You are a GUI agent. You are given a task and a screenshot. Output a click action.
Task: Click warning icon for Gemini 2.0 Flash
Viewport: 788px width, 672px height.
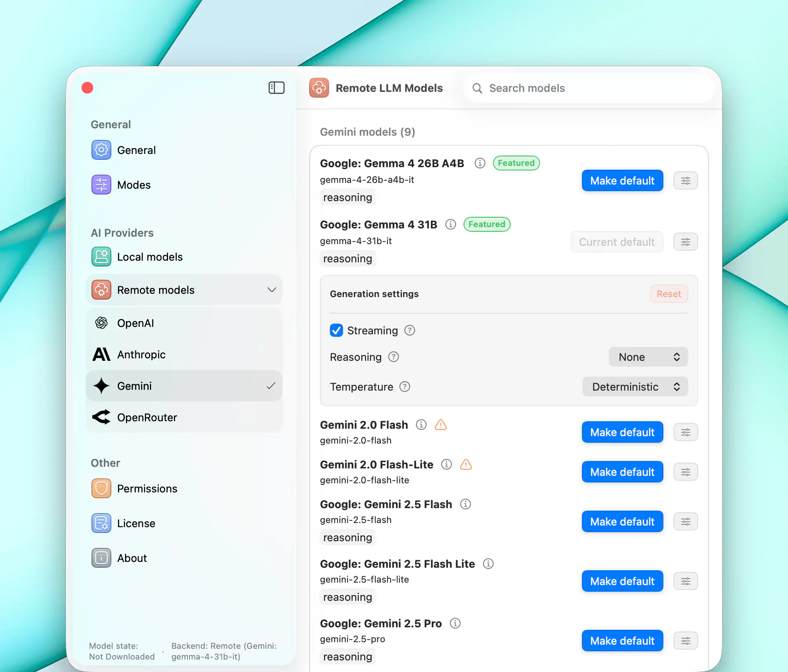pos(441,425)
